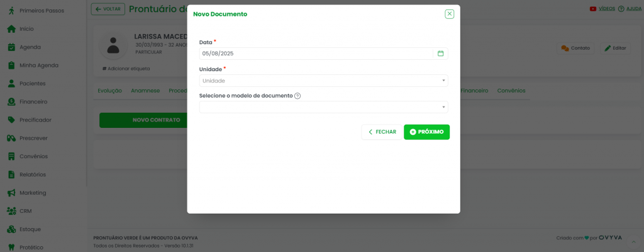Close the Novo Documento dialog
The height and width of the screenshot is (252, 644).
[x=449, y=14]
